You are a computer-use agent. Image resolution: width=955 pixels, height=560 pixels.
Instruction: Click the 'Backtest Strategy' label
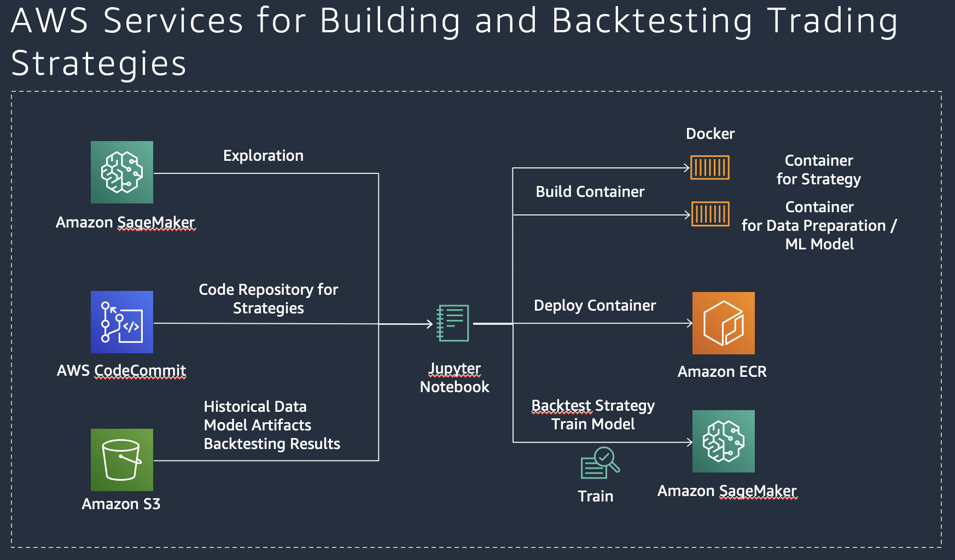[x=593, y=406]
